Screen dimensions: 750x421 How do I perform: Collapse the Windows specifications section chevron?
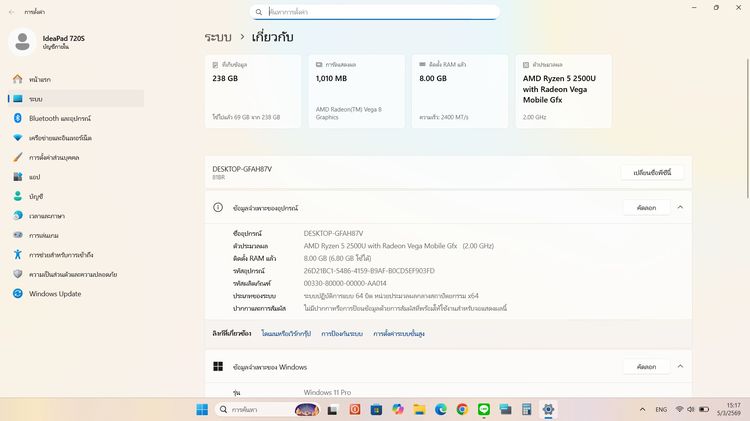pyautogui.click(x=680, y=366)
